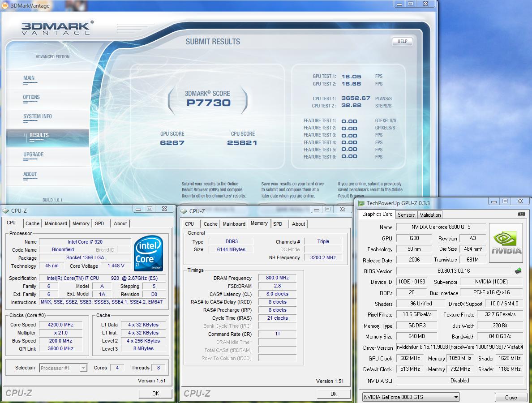Click the CPU SCORE value 25821
Image resolution: width=532 pixels, height=403 pixels.
pos(242,143)
